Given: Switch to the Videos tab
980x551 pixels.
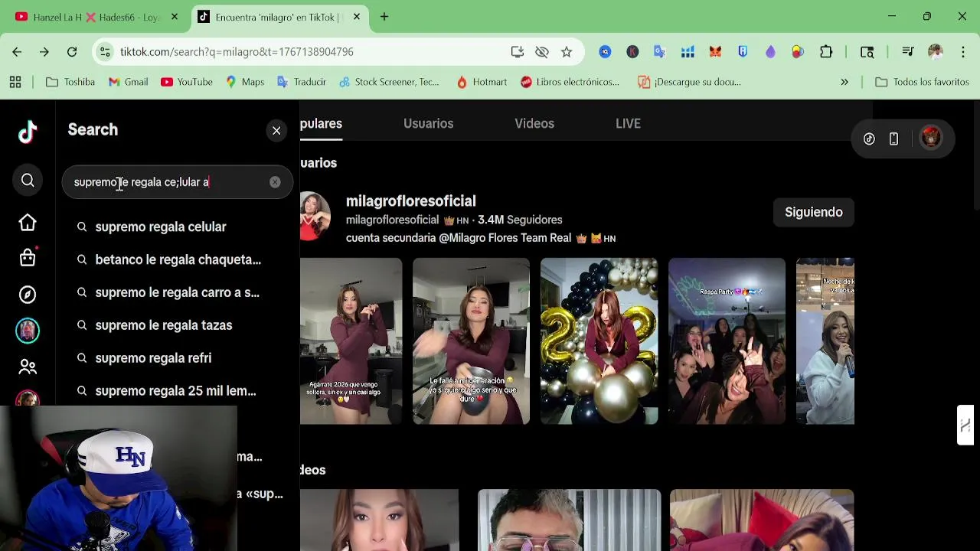Looking at the screenshot, I should coord(534,123).
